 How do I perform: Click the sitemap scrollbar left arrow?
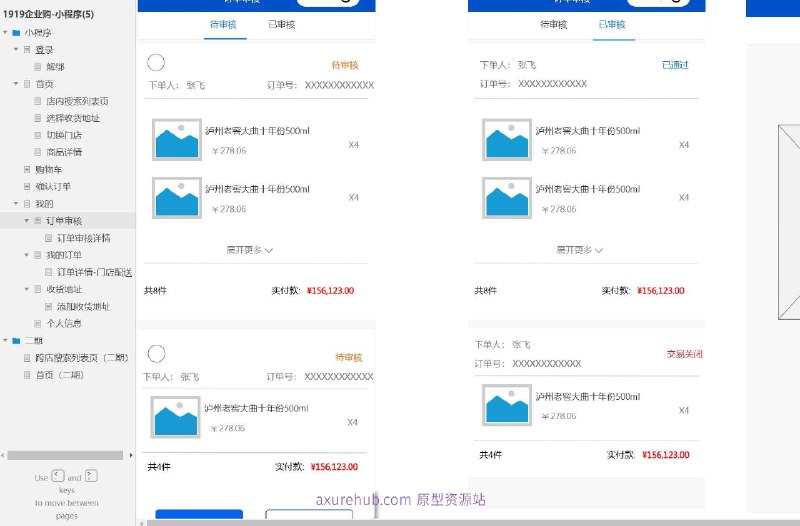click(x=3, y=455)
